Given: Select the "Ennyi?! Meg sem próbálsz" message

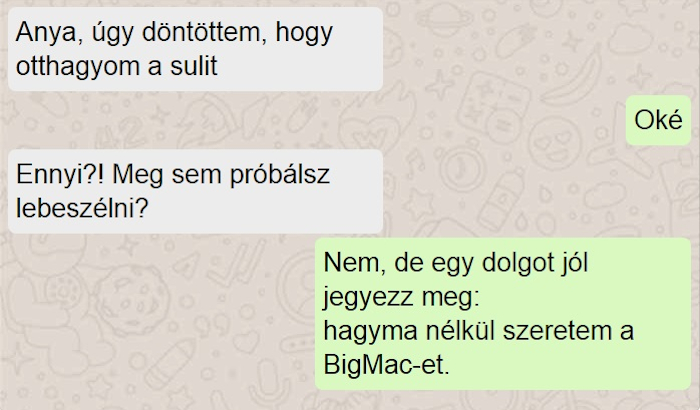Looking at the screenshot, I should (196, 191).
